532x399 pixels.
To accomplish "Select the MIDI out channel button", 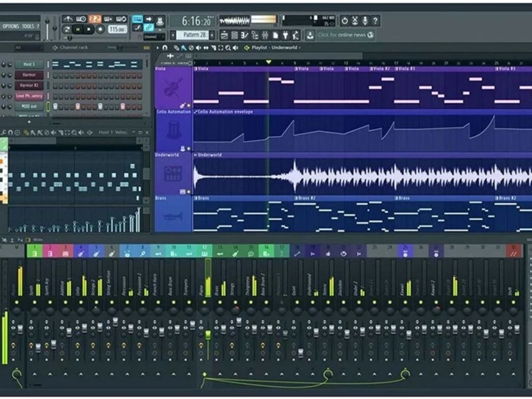I will tap(29, 106).
